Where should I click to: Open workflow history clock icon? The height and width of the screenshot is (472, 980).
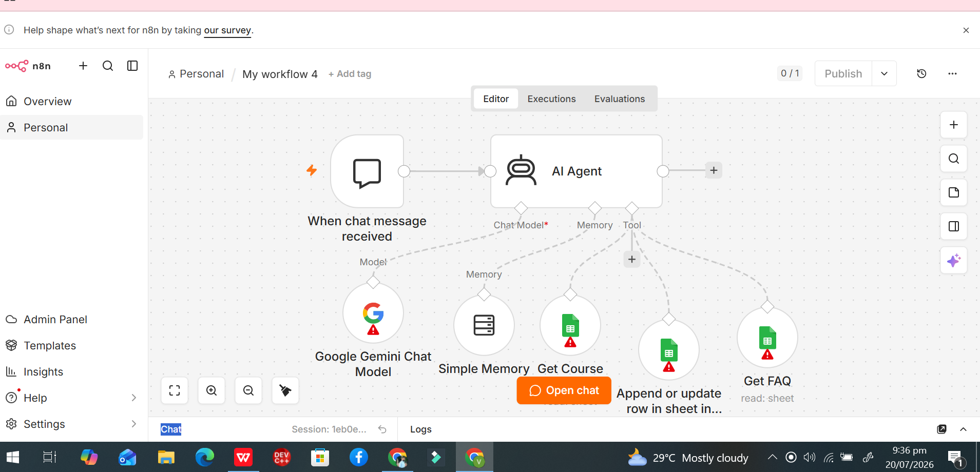(x=921, y=73)
